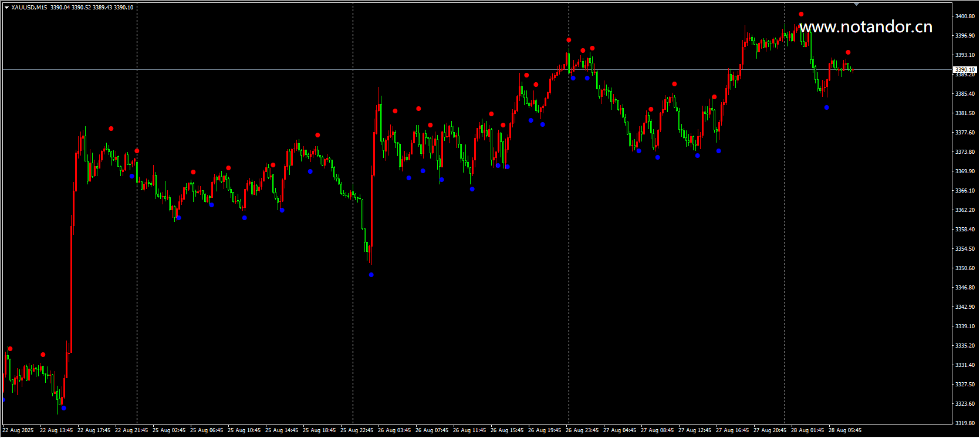This screenshot has height=438, width=980.
Task: Select the 22 Aug 13:45 time label
Action: (56, 430)
